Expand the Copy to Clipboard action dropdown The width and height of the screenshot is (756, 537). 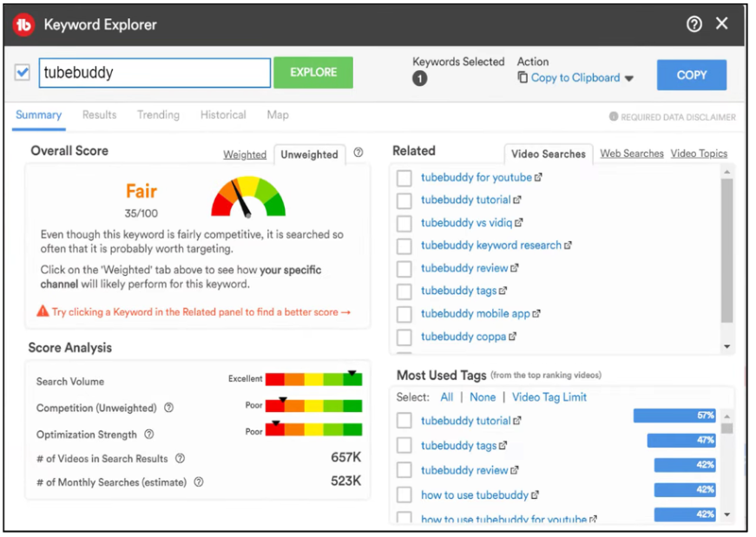(x=628, y=78)
